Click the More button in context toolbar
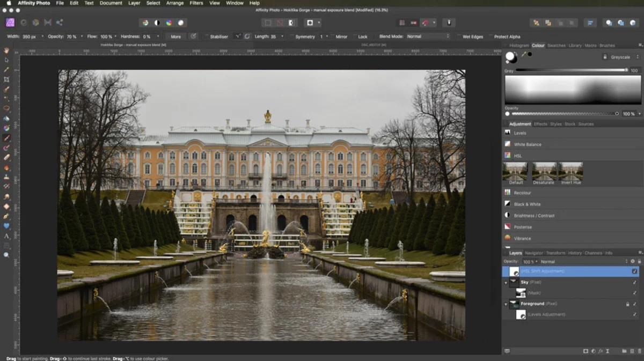Image resolution: width=644 pixels, height=361 pixels. point(175,36)
